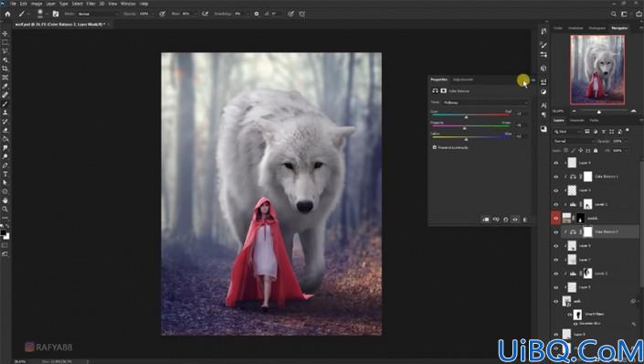Select the Zoom tool in toolbar
Viewport: 644px width, 364px height.
(5, 209)
